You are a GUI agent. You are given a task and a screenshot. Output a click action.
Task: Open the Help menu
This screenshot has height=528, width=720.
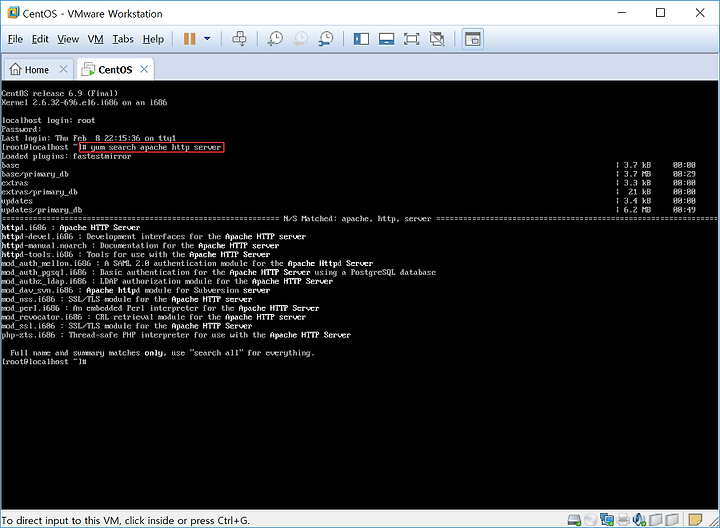click(x=153, y=39)
